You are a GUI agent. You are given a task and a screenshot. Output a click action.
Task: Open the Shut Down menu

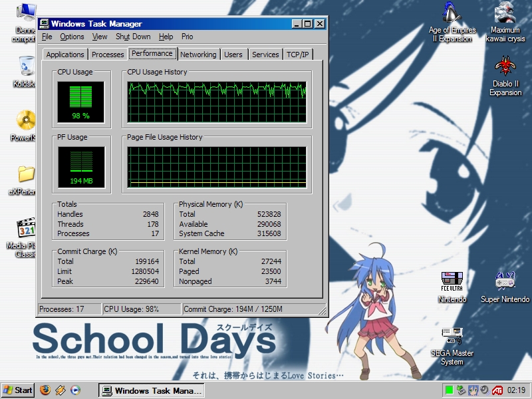coord(133,37)
